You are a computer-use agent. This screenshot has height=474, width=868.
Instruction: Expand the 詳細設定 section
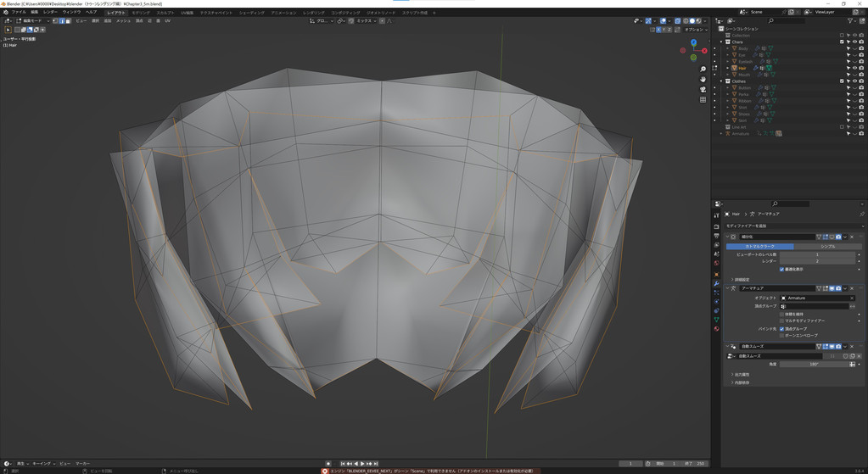(741, 280)
